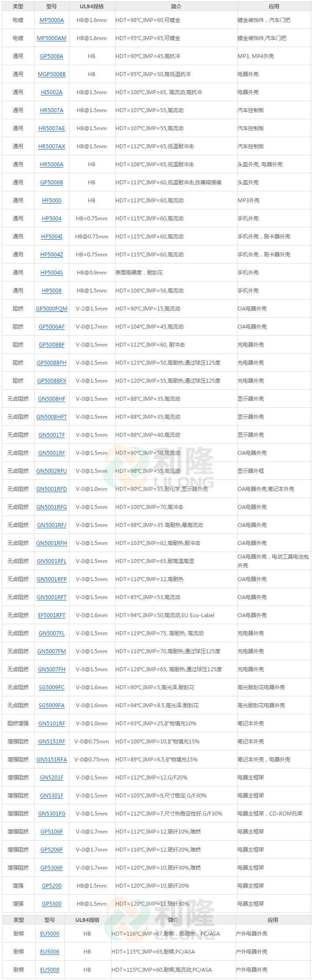Open the EU5000 weather-resistant model link
Screen dimensions: 312x980
point(50,934)
